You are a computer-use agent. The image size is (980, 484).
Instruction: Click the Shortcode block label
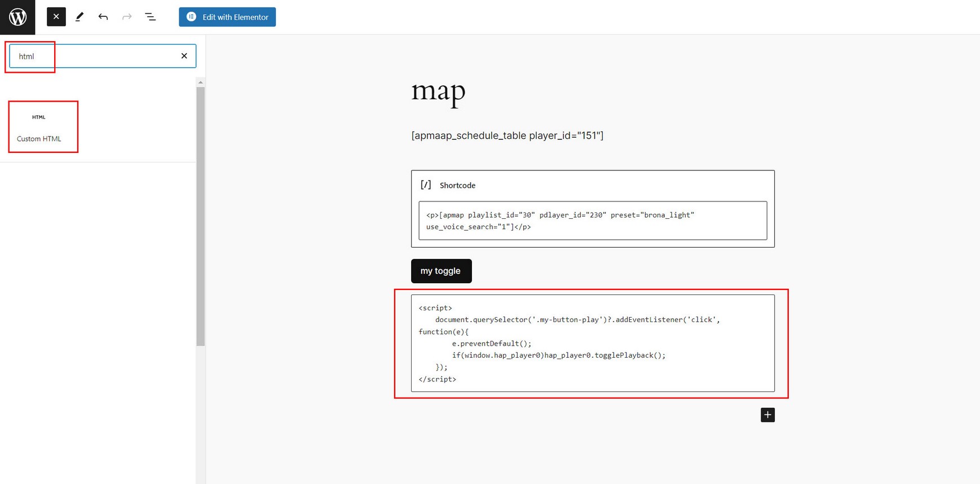[x=457, y=185]
